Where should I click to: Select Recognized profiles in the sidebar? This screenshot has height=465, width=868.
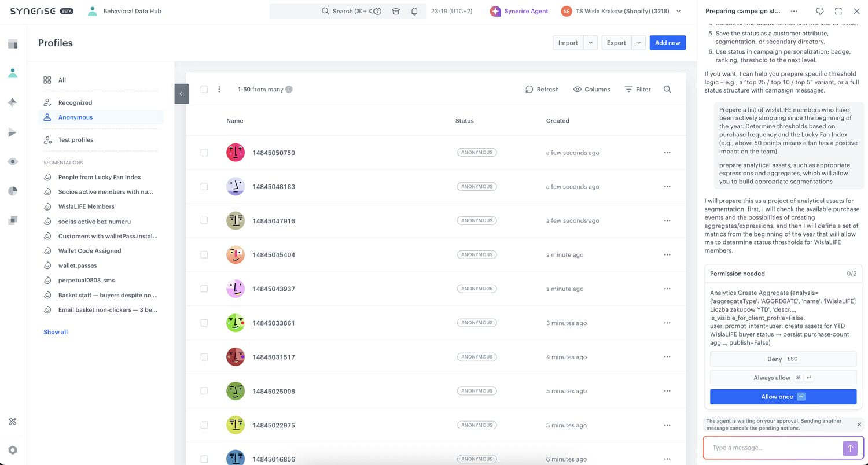(x=75, y=102)
